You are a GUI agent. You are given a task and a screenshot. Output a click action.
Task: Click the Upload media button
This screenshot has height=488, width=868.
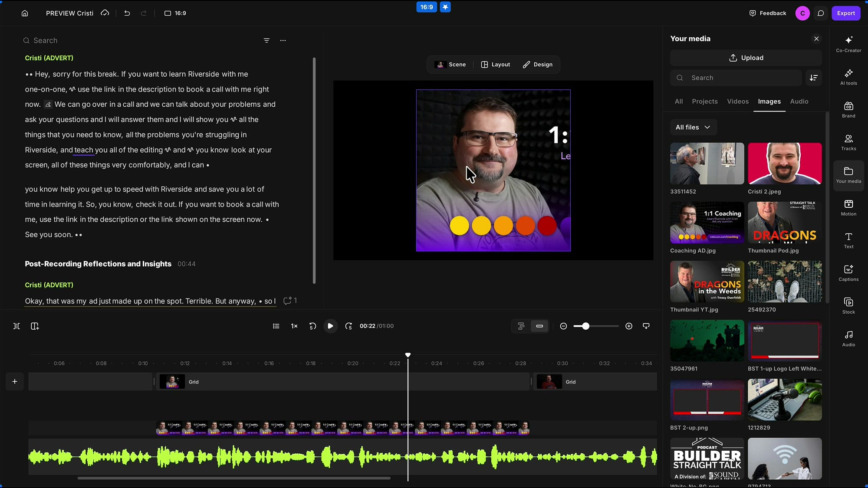[x=746, y=58]
